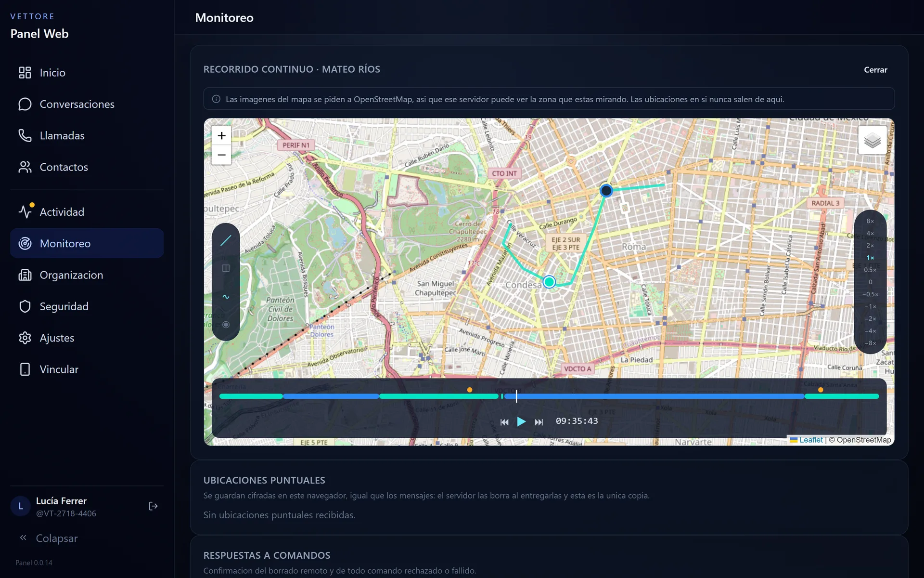
Task: Toggle the split-panel icon in map toolbar
Action: [226, 268]
